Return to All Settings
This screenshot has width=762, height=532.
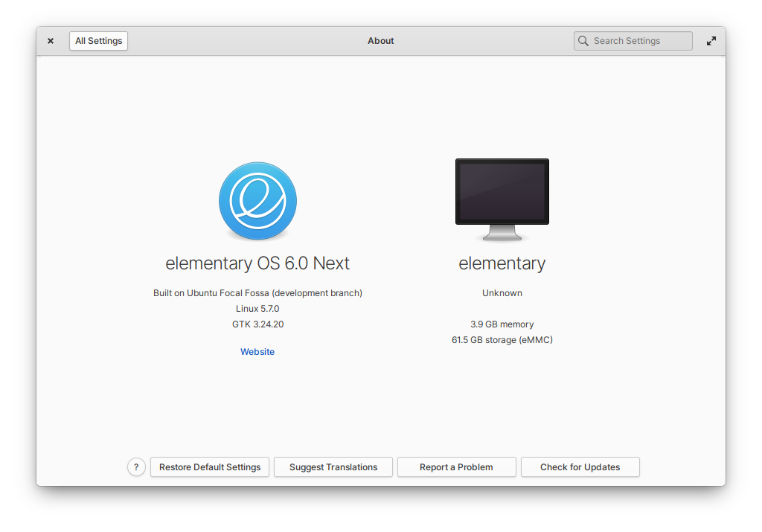pyautogui.click(x=98, y=41)
